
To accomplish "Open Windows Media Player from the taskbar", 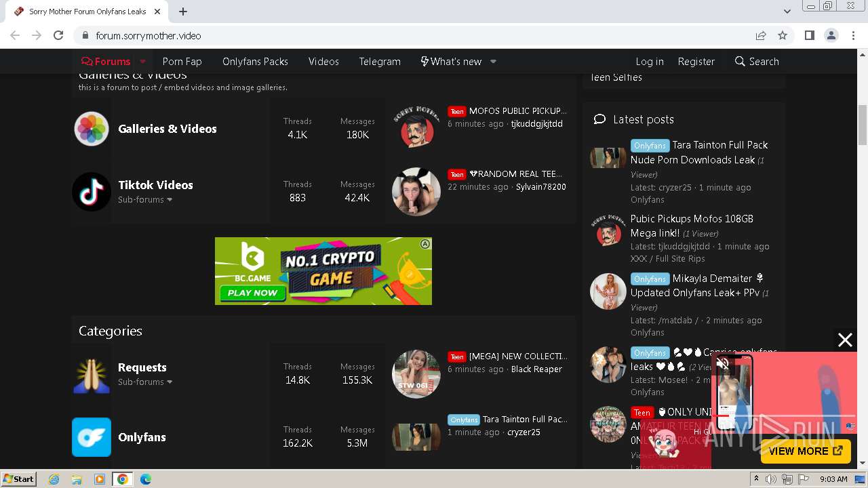I will click(x=100, y=479).
